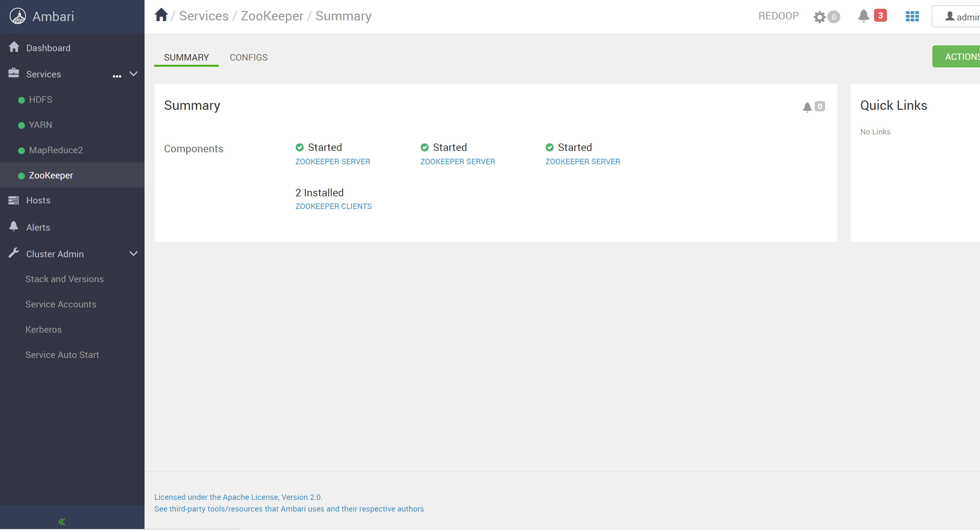
Task: Click the third Started check icon
Action: (x=549, y=147)
